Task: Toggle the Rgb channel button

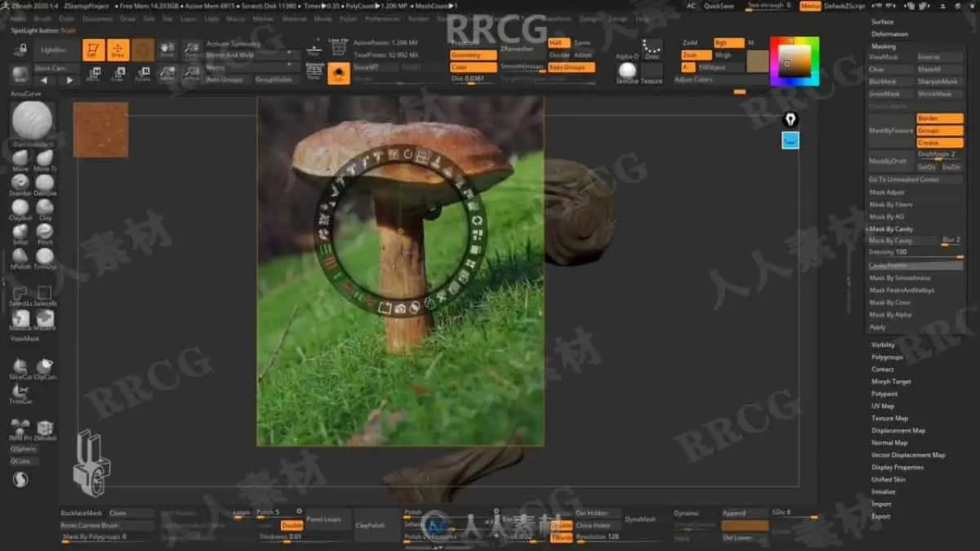Action: coord(728,42)
